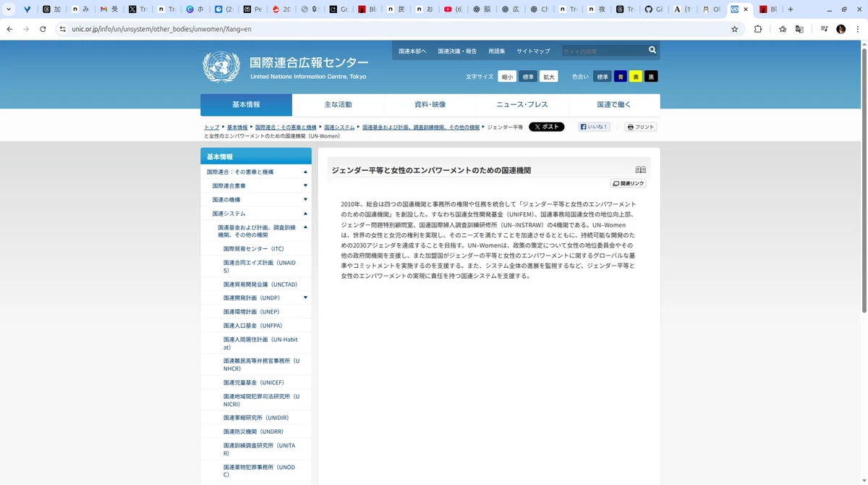868x485 pixels.
Task: Open the 基本情報 main tab
Action: point(246,105)
